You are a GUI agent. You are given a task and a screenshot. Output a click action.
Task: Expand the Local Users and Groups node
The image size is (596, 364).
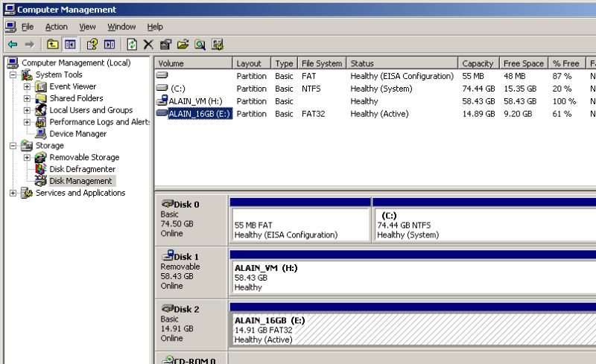coord(27,110)
